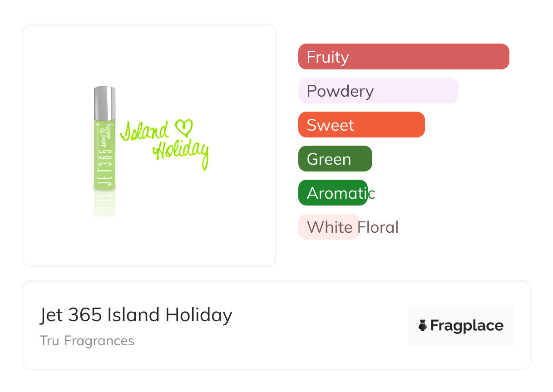Viewport: 553px width, 392px height.
Task: Click the Fruity label text
Action: click(328, 57)
